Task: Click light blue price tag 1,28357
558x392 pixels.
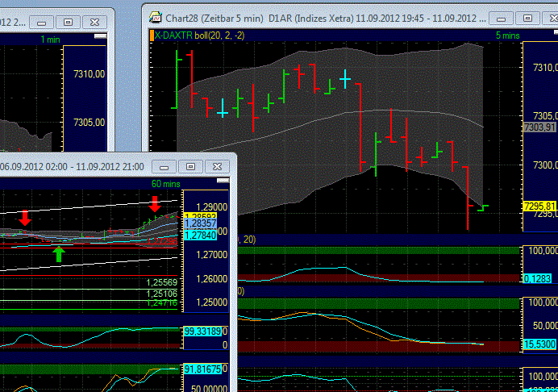Action: (201, 223)
